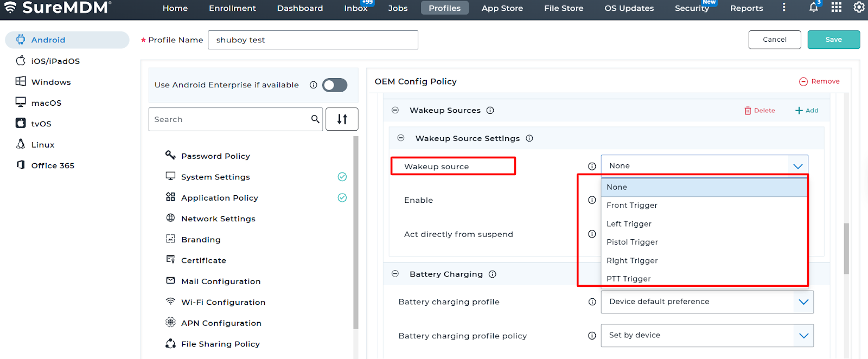Click info icon next to Battery Charging
The width and height of the screenshot is (868, 359).
click(492, 274)
